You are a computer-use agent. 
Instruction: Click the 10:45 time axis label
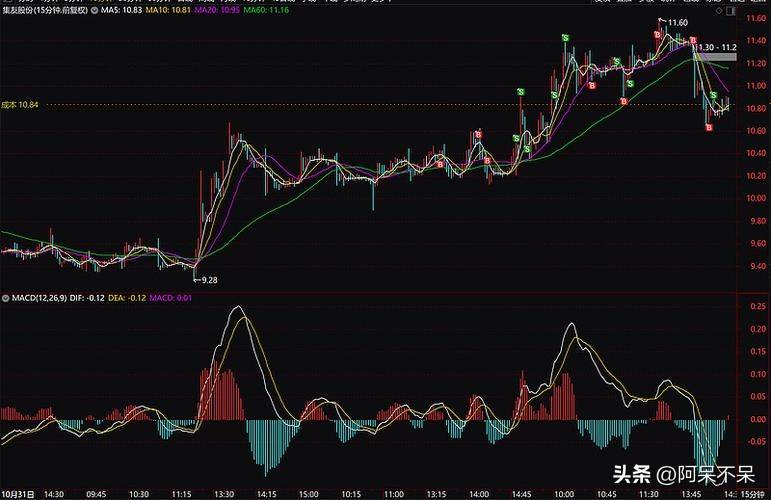(606, 494)
